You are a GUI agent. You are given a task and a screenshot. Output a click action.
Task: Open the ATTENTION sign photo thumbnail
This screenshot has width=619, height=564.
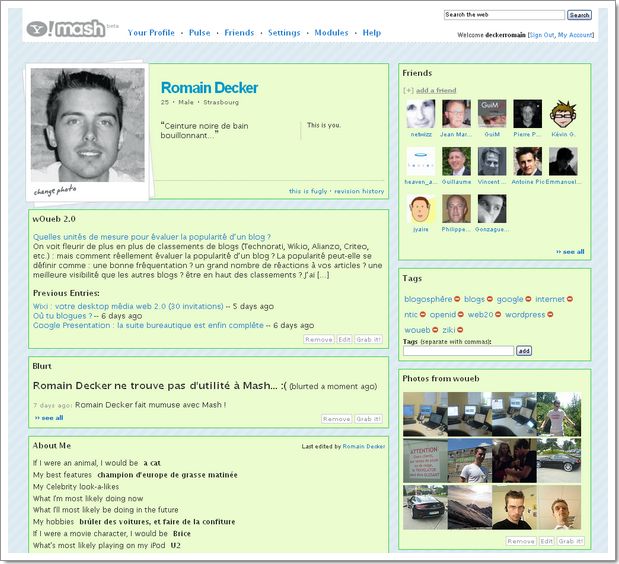coord(425,461)
